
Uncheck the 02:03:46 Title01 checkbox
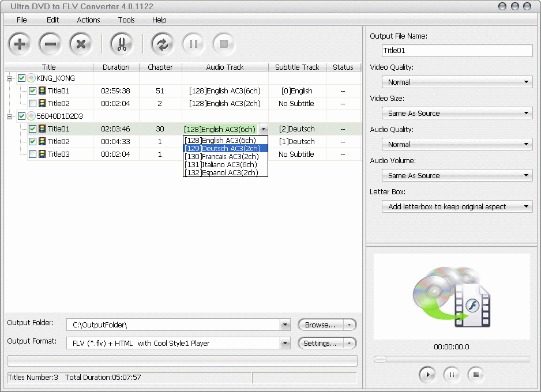[32, 129]
